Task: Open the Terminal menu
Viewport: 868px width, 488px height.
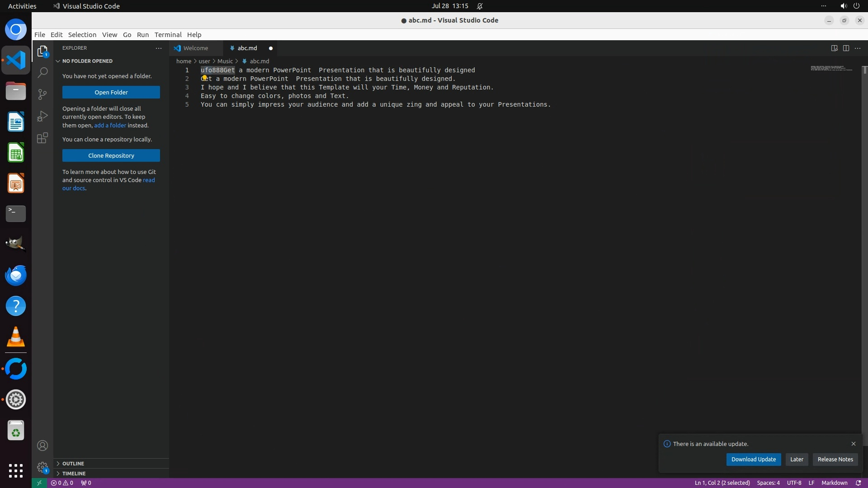Action: [x=168, y=35]
